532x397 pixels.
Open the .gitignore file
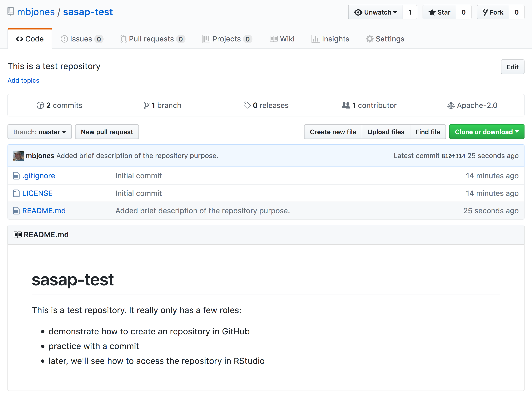pos(39,176)
